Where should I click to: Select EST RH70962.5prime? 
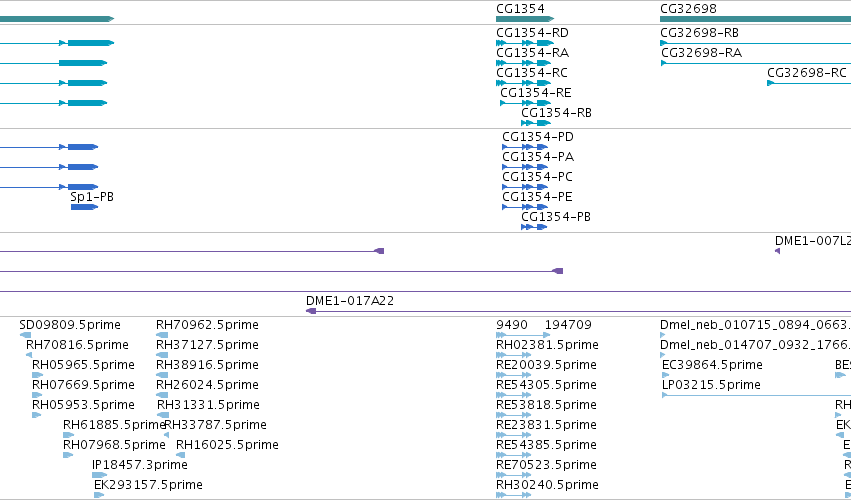162,335
